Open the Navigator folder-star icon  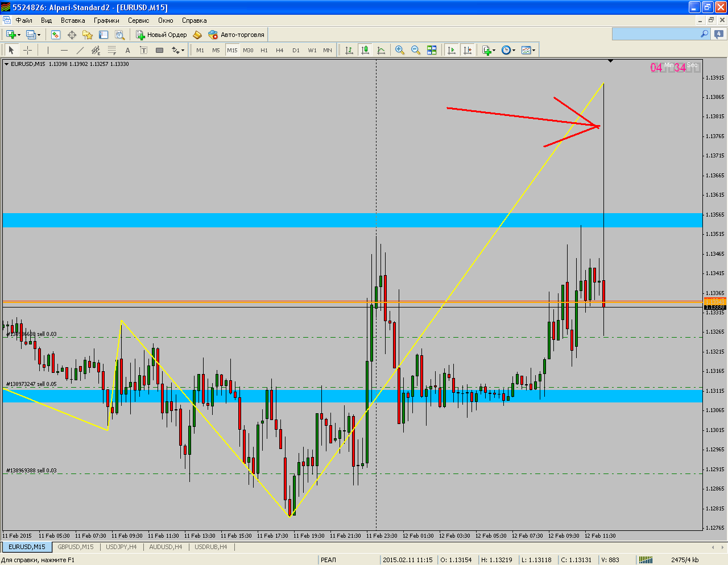(x=88, y=35)
